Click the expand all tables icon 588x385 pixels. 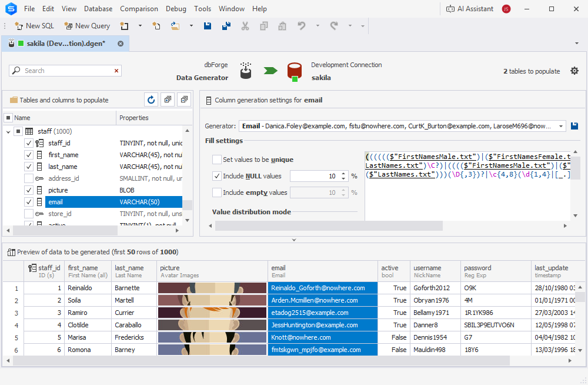coord(168,99)
